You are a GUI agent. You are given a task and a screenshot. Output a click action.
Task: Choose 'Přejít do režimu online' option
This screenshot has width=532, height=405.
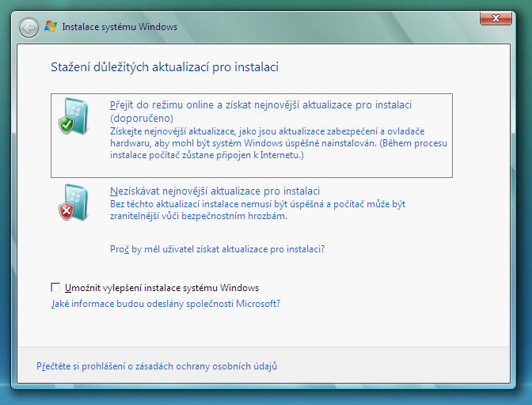point(252,135)
